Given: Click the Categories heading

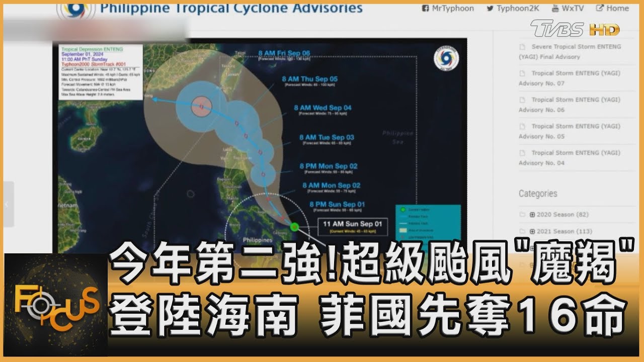Looking at the screenshot, I should (x=538, y=194).
